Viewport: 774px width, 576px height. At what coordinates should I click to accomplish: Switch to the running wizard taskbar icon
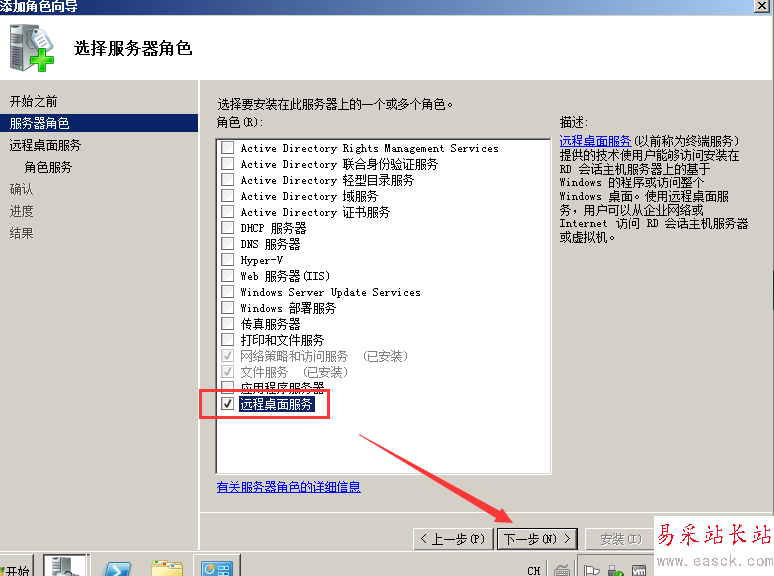click(217, 567)
